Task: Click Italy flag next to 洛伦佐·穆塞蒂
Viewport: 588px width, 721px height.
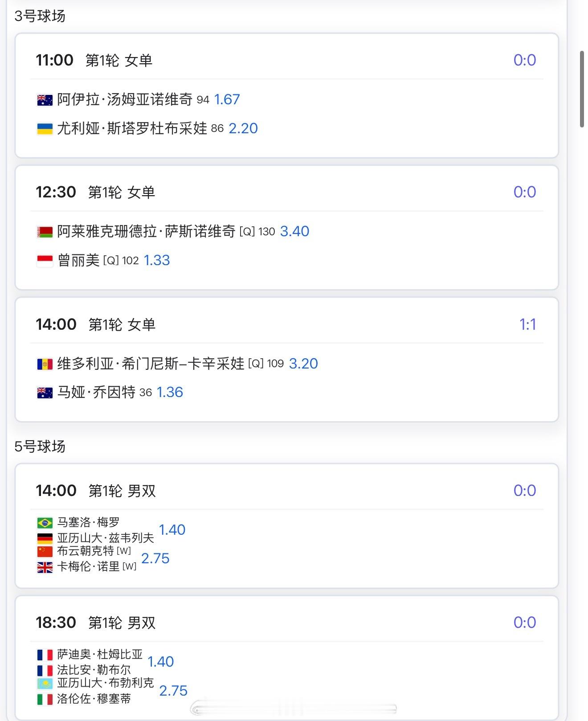Action: pos(45,699)
